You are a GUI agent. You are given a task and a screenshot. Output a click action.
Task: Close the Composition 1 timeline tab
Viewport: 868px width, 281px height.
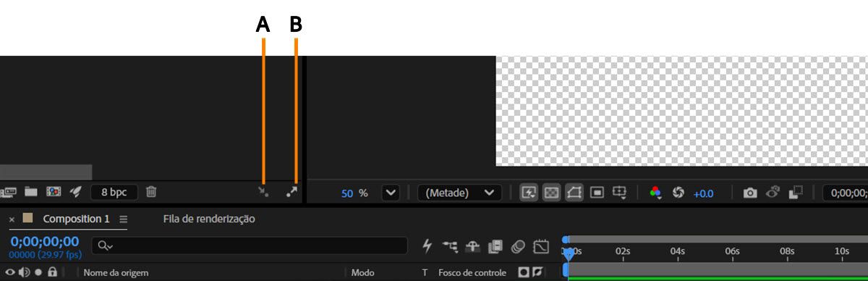[x=12, y=219]
